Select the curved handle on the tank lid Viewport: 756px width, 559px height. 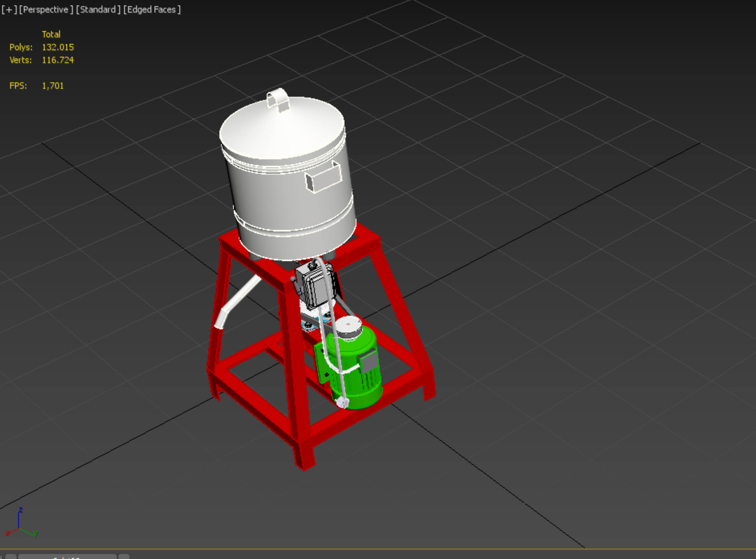point(278,100)
